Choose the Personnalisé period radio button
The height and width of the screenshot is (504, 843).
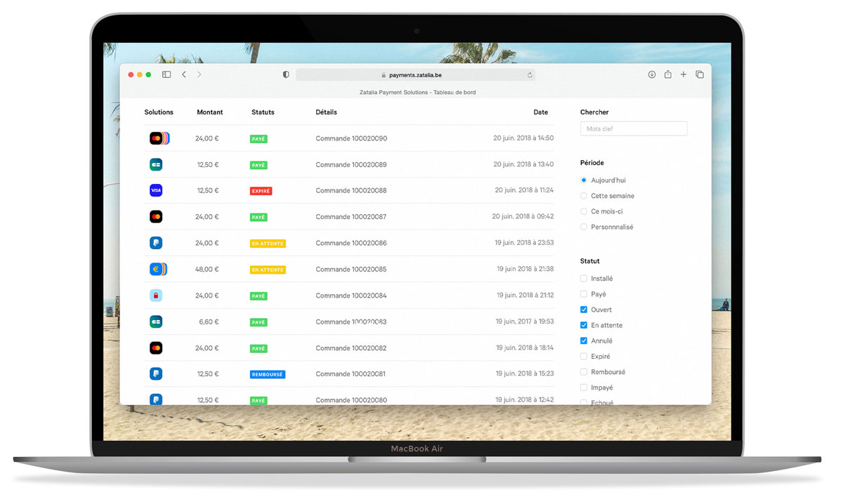[x=584, y=227]
